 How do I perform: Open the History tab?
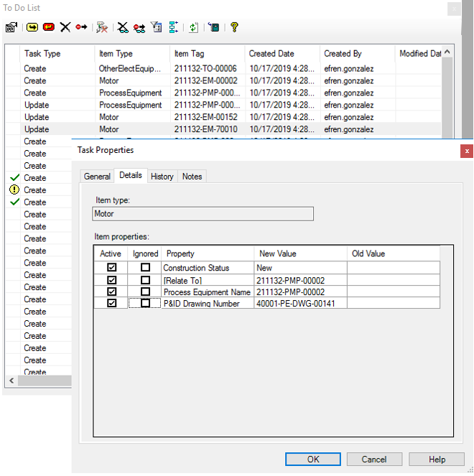(x=162, y=177)
